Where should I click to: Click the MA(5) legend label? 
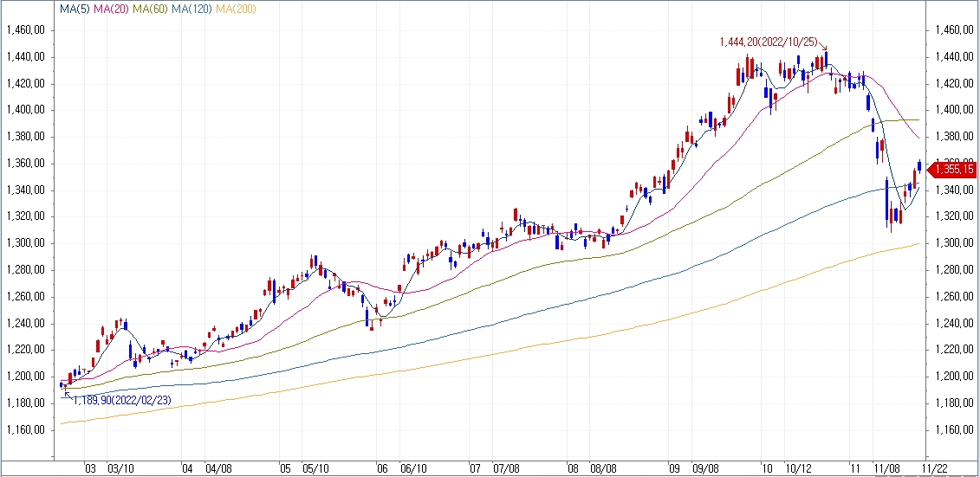[75, 9]
